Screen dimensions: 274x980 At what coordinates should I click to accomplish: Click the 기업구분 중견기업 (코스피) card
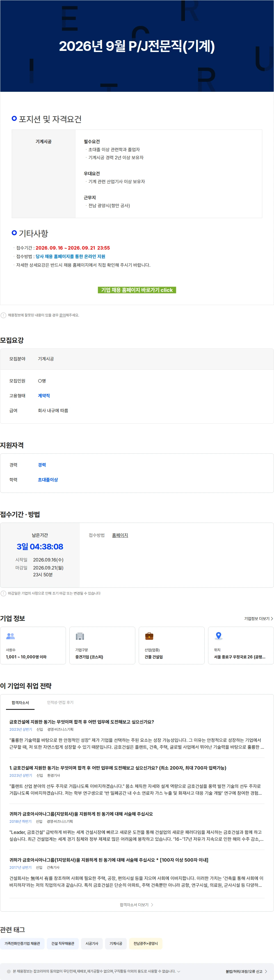(102, 645)
